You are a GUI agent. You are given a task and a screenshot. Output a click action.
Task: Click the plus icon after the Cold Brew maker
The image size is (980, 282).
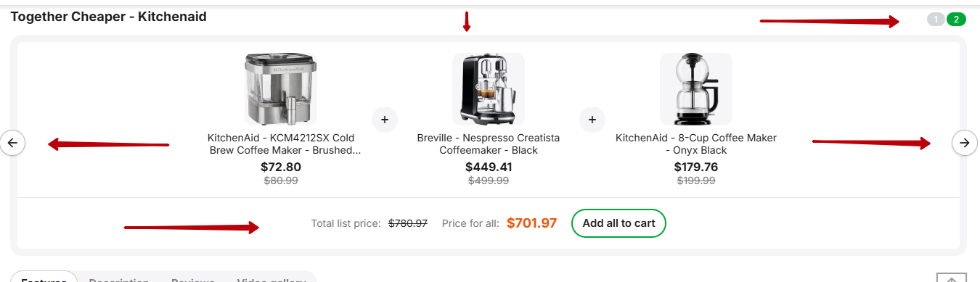click(x=385, y=119)
